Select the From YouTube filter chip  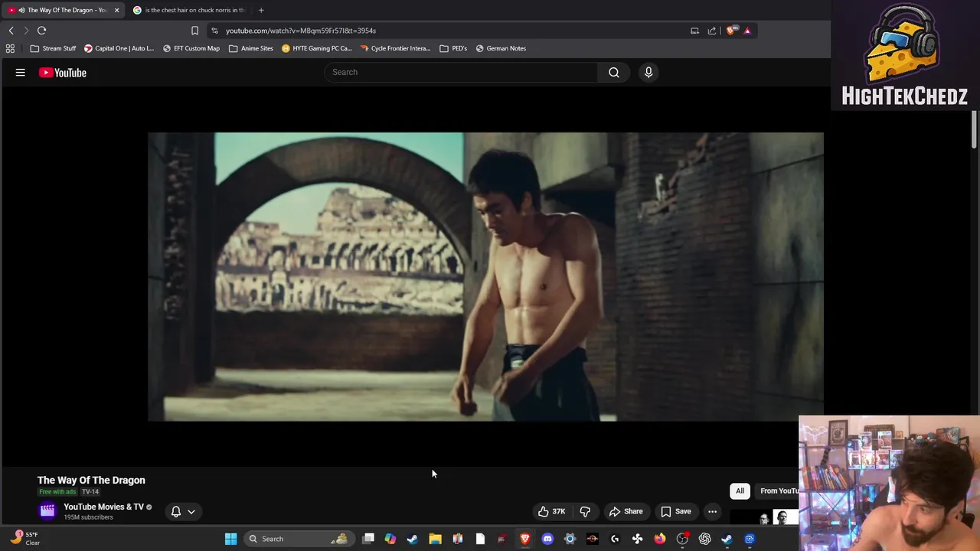coord(776,491)
